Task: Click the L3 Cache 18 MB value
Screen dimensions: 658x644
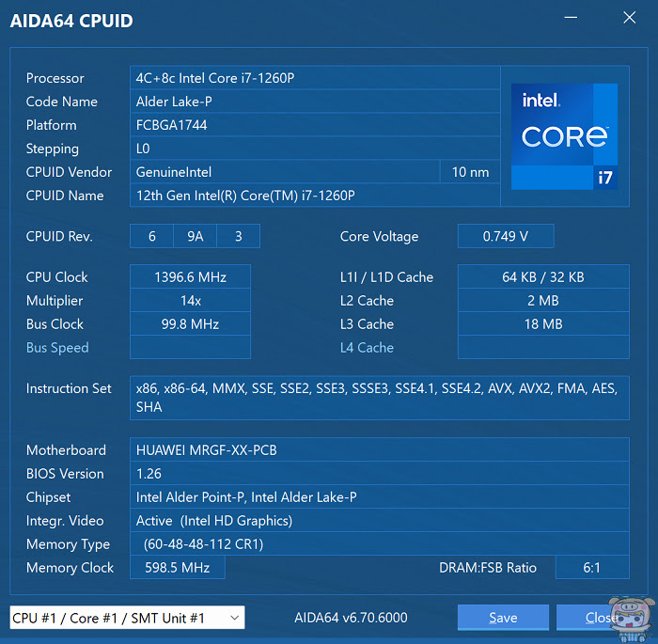Action: coord(543,324)
